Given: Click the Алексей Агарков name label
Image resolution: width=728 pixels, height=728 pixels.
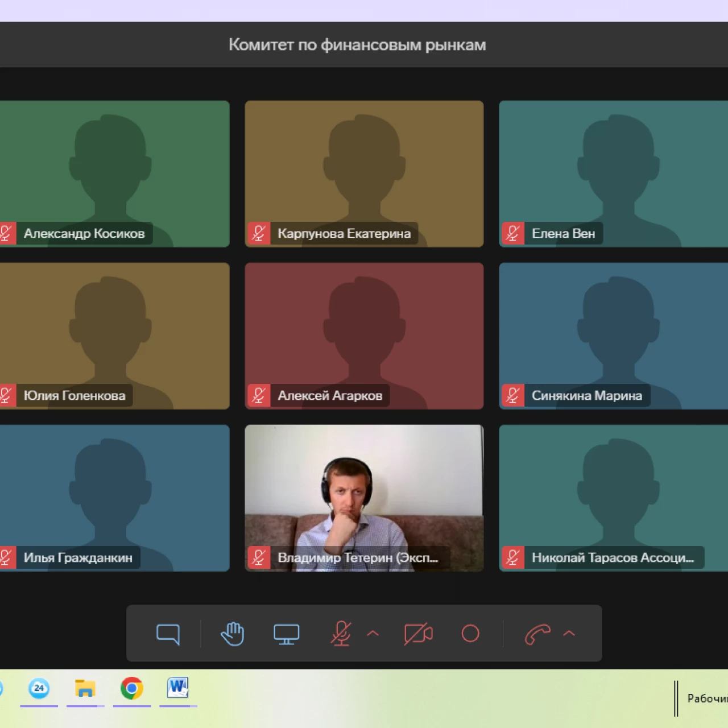Looking at the screenshot, I should coord(330,395).
